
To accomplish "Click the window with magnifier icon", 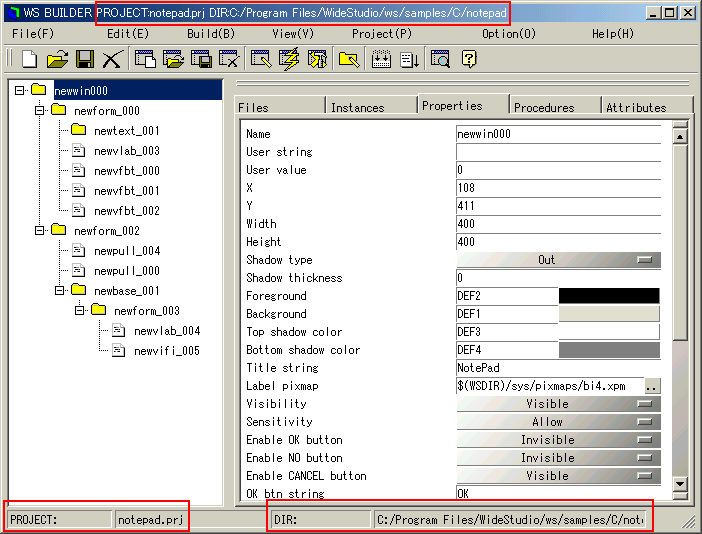I will [440, 60].
